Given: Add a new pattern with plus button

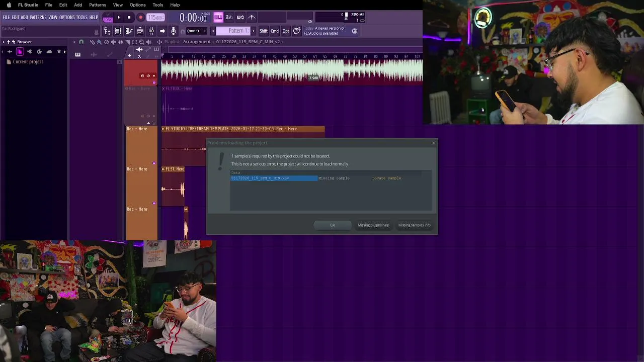Looking at the screenshot, I should tap(253, 31).
